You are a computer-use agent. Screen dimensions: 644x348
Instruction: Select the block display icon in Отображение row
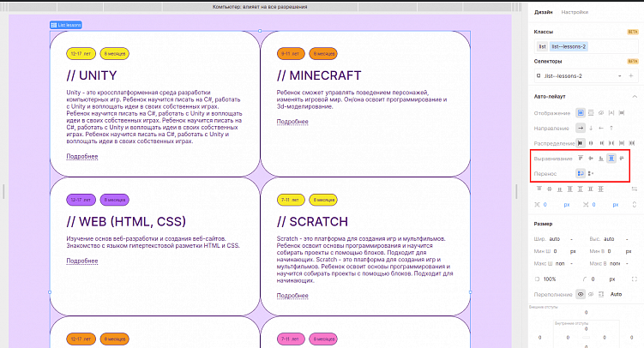click(x=591, y=113)
